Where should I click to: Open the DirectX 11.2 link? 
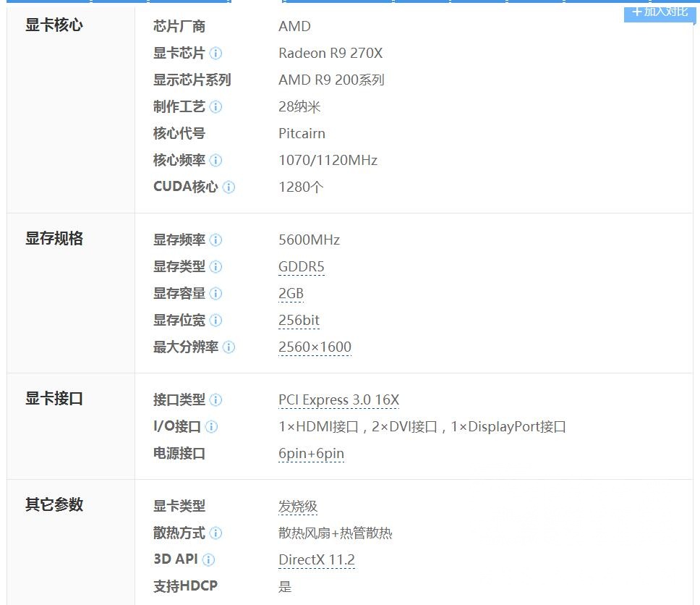point(317,559)
